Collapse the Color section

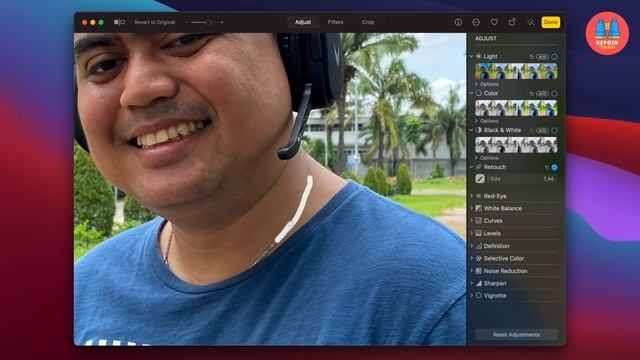tap(472, 93)
